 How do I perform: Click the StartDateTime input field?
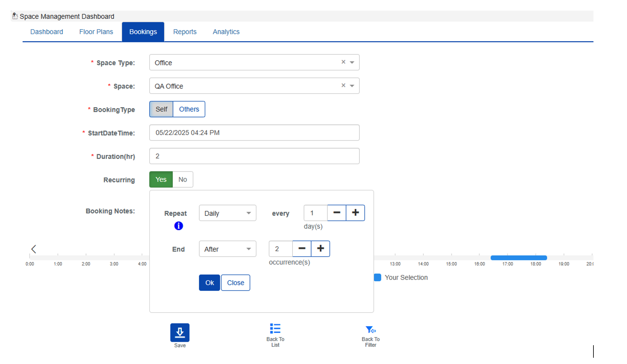(x=254, y=133)
